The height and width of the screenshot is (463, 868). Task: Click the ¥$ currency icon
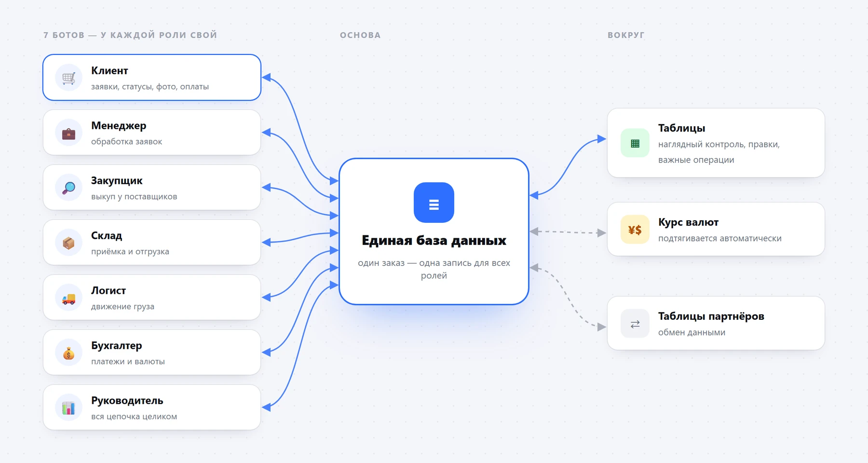635,230
